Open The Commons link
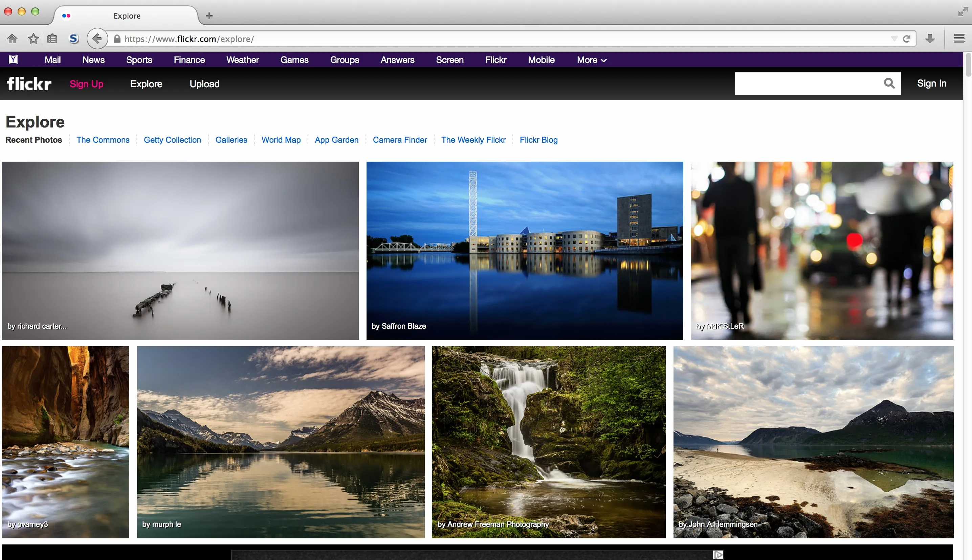This screenshot has width=972, height=560. pyautogui.click(x=103, y=140)
